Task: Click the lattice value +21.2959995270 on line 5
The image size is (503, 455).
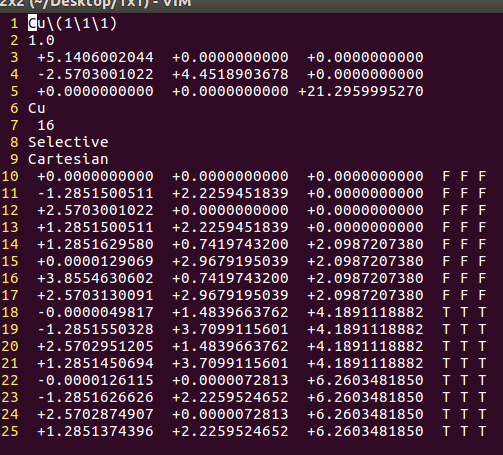Action: pos(361,91)
